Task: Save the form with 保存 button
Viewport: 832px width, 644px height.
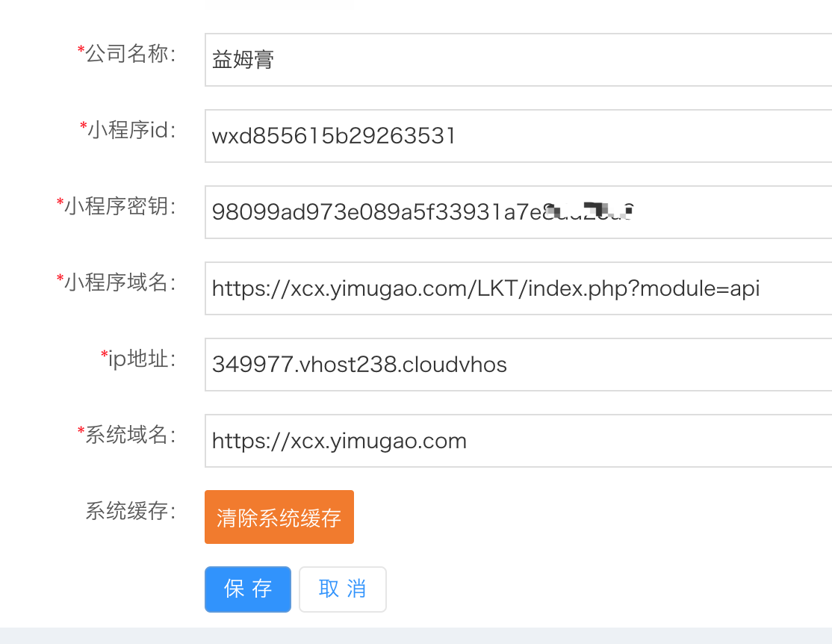Action: pyautogui.click(x=248, y=589)
